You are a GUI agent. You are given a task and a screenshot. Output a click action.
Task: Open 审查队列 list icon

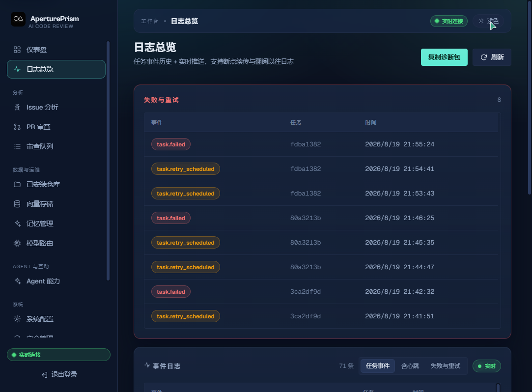[17, 146]
